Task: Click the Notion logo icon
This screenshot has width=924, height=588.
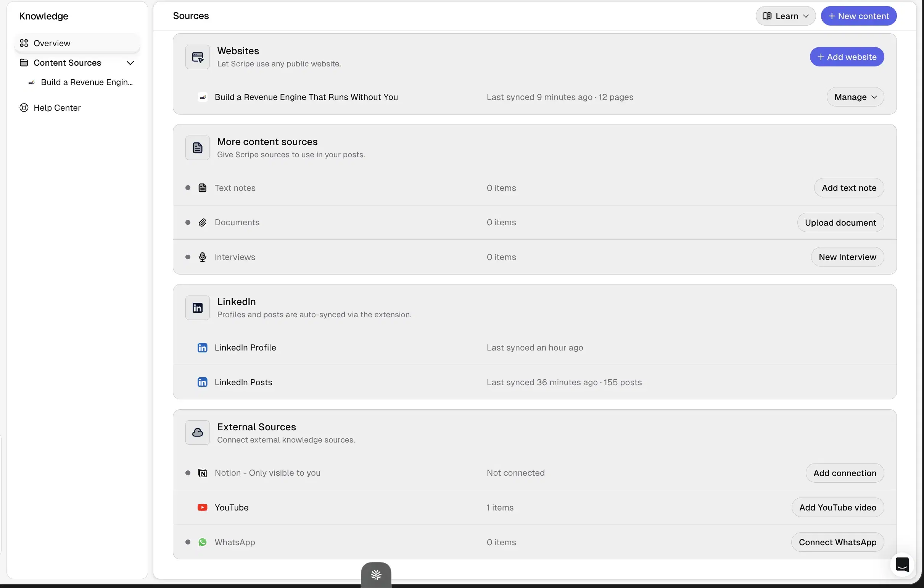Action: 202,473
